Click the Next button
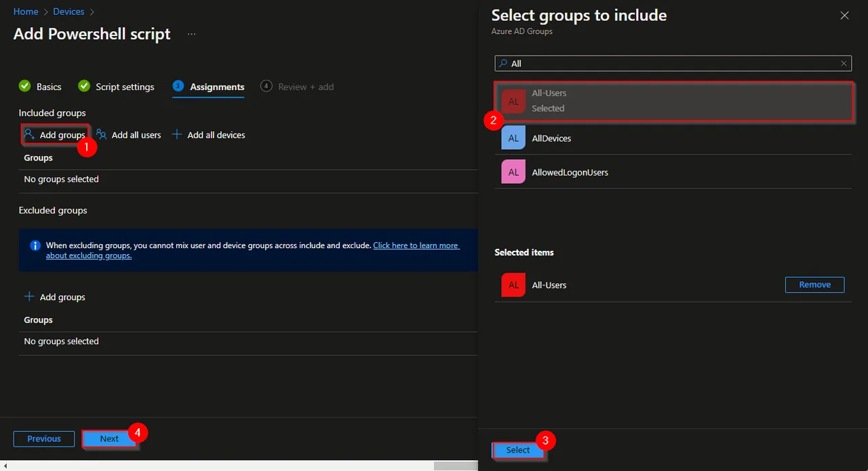This screenshot has width=868, height=471. coord(109,438)
